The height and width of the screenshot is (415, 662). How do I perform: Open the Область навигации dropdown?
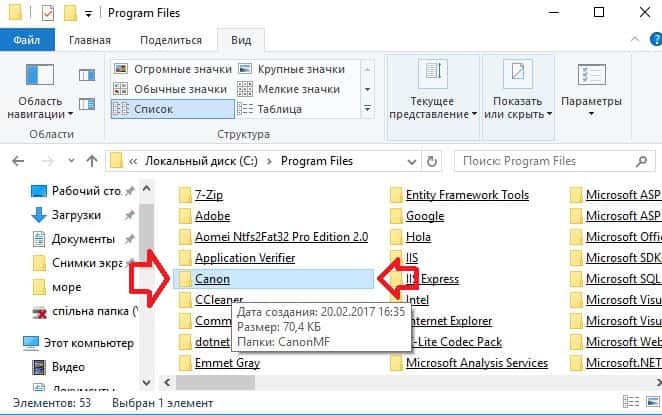(40, 91)
